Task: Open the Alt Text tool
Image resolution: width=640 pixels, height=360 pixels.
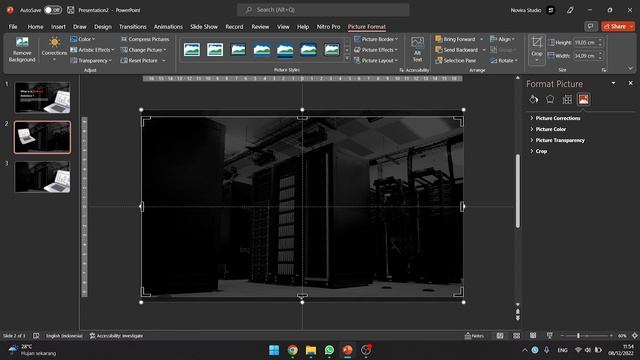Action: (x=417, y=49)
